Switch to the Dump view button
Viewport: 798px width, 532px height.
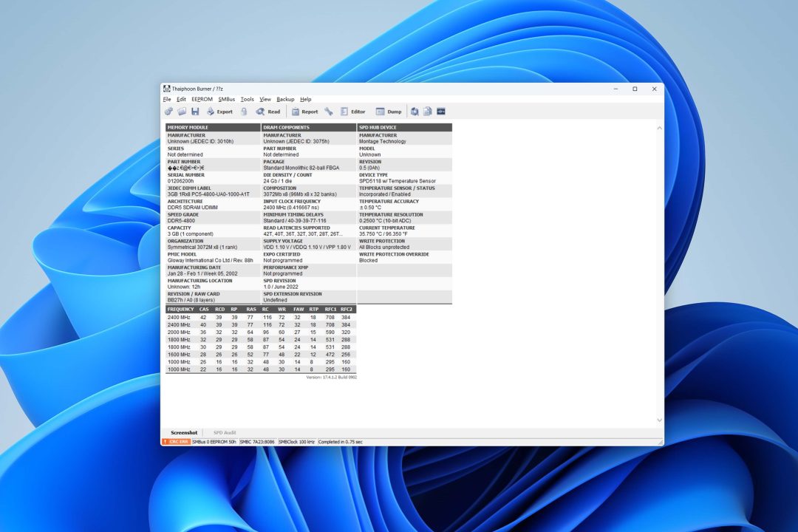point(389,112)
